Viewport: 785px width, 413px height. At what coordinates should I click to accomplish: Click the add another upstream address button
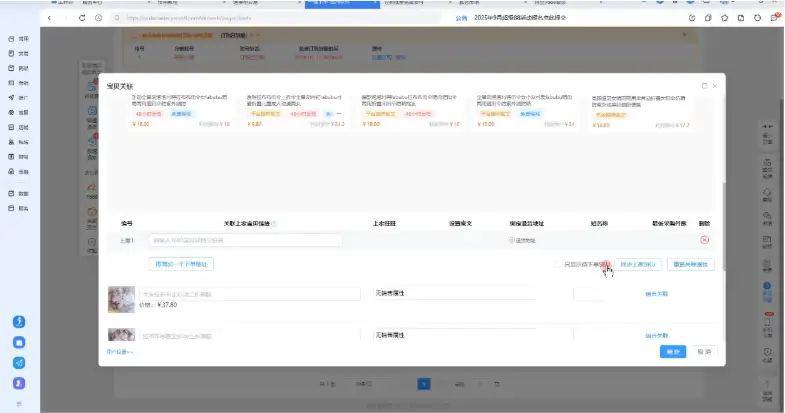pos(181,264)
